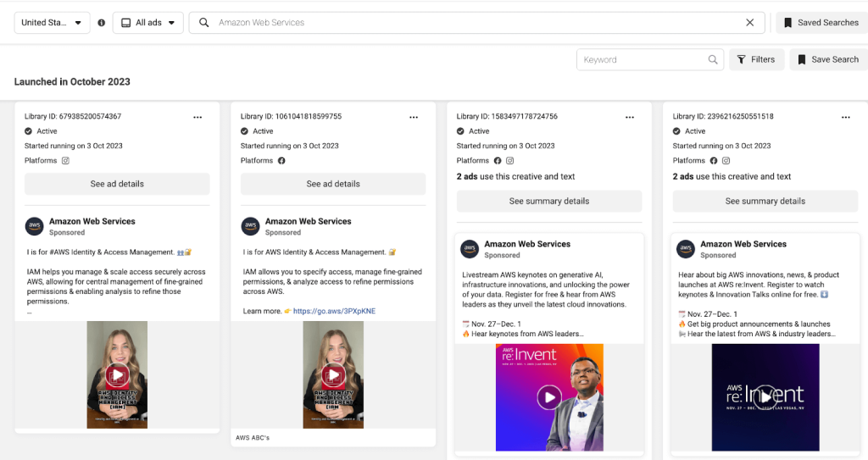Play the IAM video in first ad
868x460 pixels.
coord(117,374)
